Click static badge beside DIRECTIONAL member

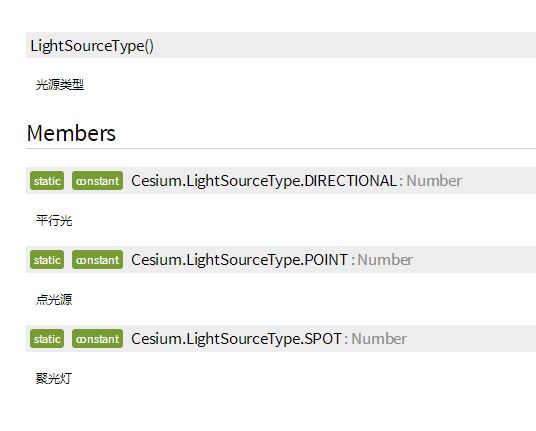(x=47, y=181)
